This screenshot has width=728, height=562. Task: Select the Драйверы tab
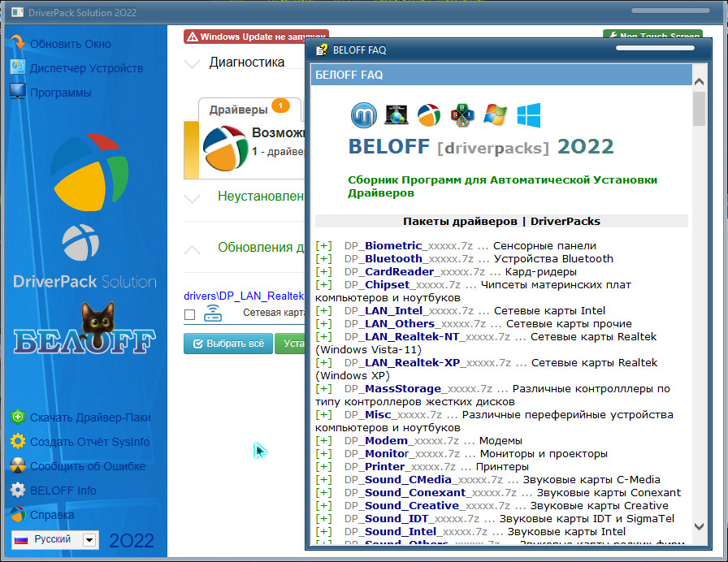click(239, 110)
